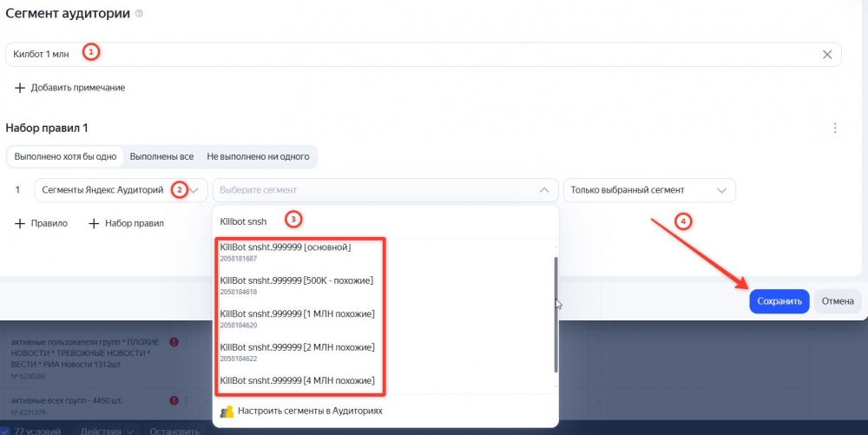Screen dimensions: 868x435
Task: Click the Сохранить button
Action: [779, 301]
